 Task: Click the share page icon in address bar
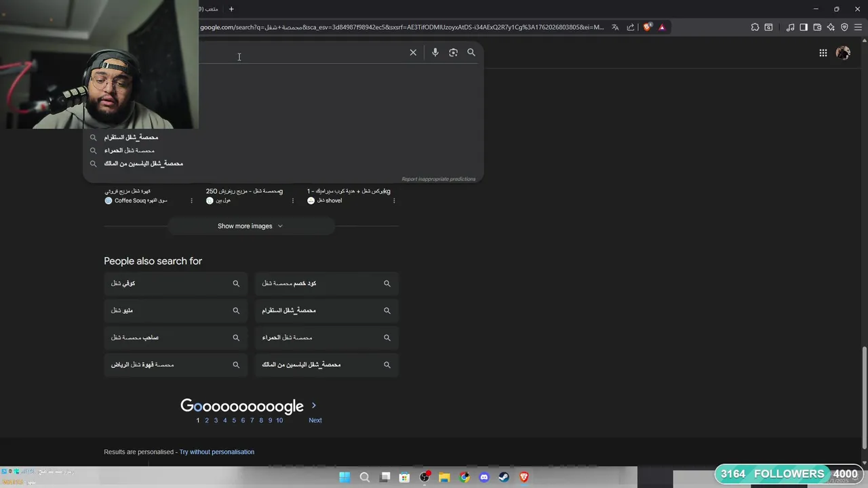[x=631, y=27]
